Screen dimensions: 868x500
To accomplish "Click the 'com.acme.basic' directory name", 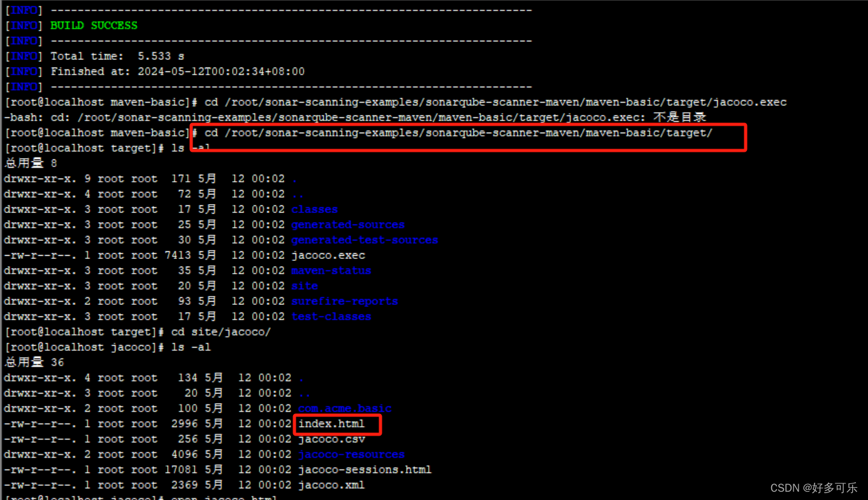I will (345, 408).
